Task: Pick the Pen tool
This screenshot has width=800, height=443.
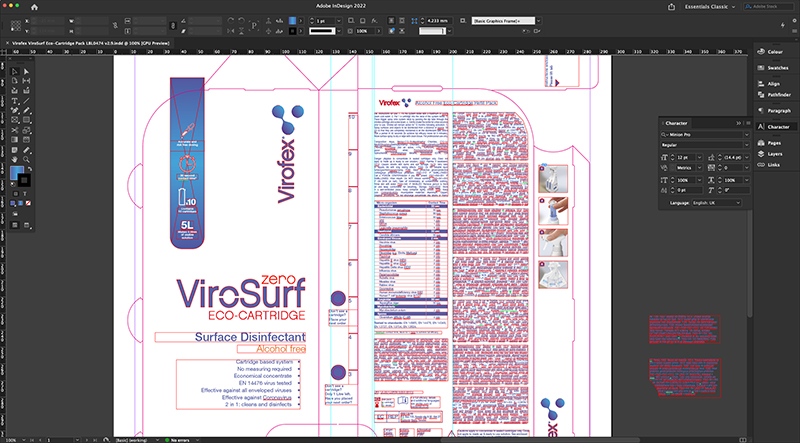Action: 15,110
